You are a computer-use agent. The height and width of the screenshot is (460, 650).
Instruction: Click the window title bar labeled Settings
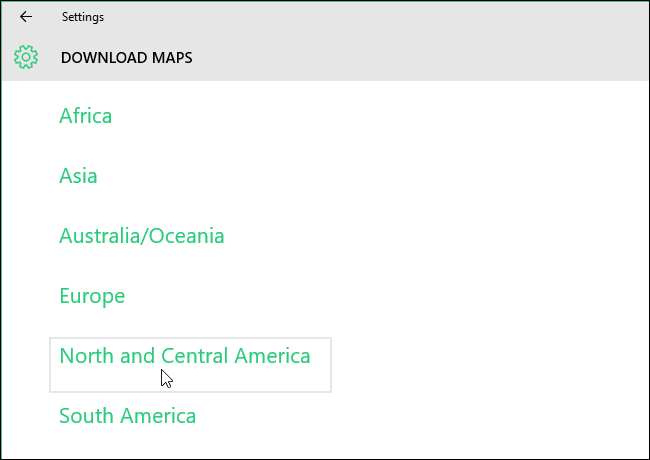coord(300,17)
